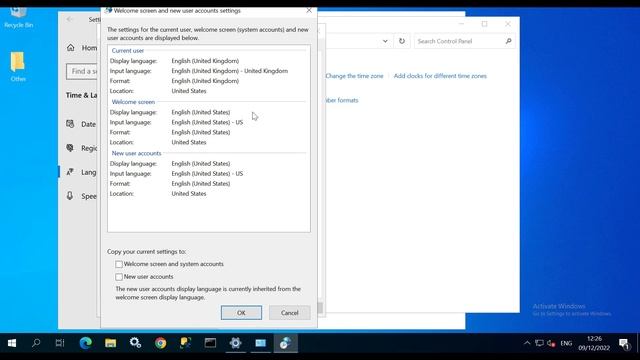Open File Explorer from taskbar
This screenshot has height=360, width=640.
(110, 343)
